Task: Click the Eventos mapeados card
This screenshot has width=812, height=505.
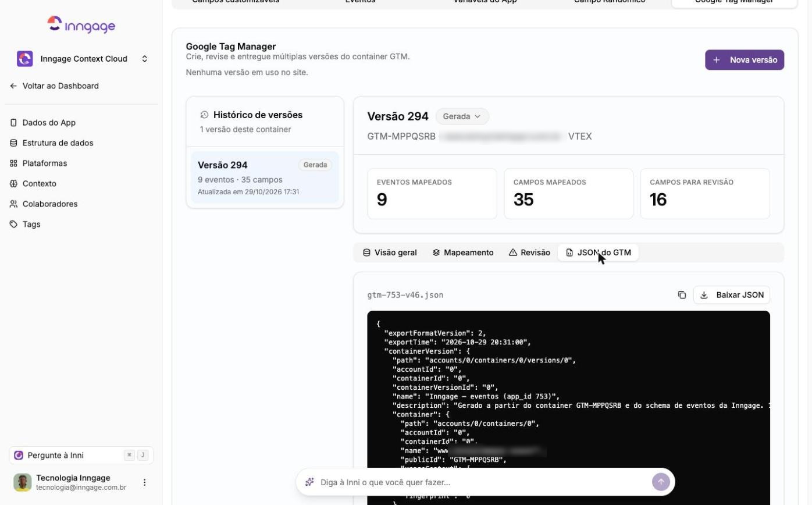Action: 432,194
